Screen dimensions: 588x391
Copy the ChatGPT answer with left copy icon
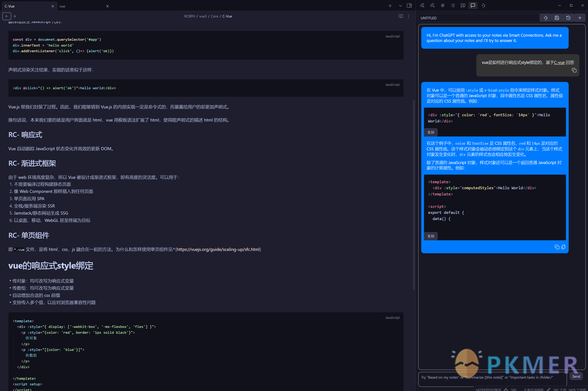[x=557, y=247]
